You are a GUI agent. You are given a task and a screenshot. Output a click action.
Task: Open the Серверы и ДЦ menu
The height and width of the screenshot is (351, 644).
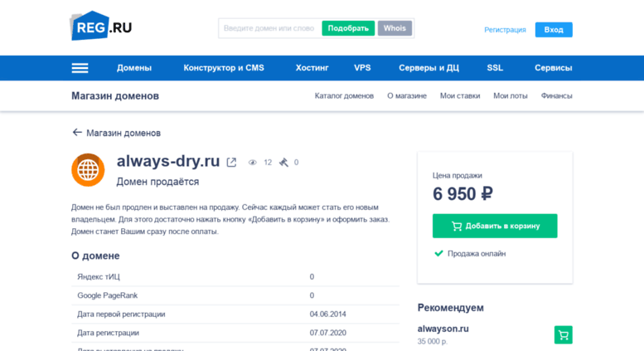coord(429,68)
